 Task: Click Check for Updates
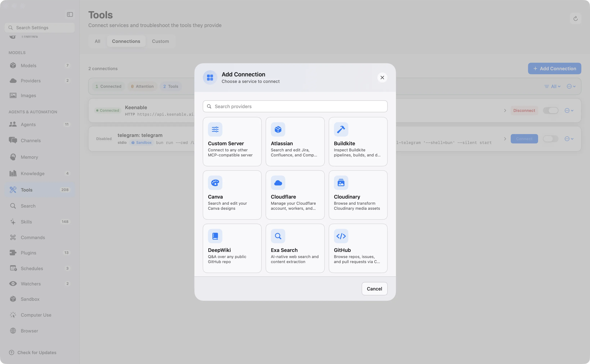click(32, 352)
